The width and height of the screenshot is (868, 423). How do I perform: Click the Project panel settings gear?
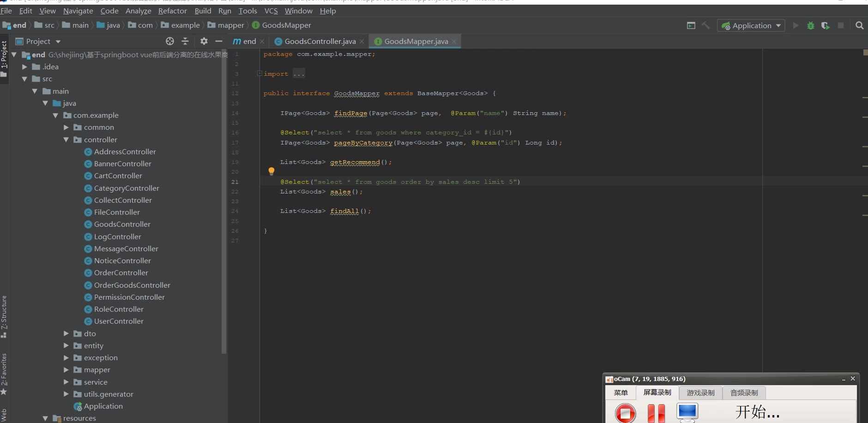(204, 42)
